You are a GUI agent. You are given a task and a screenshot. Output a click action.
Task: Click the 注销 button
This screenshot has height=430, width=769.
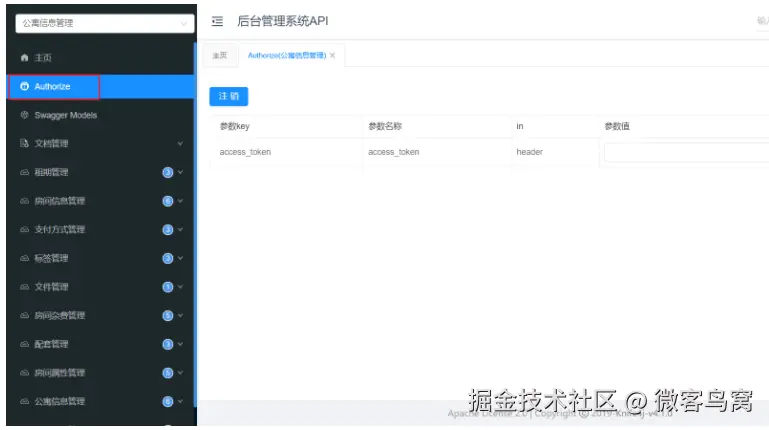pos(229,96)
